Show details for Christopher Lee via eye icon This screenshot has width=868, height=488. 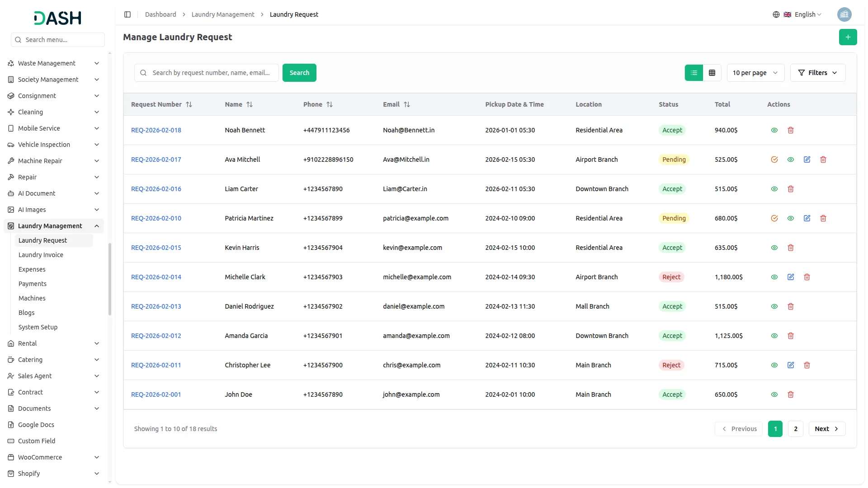(774, 365)
